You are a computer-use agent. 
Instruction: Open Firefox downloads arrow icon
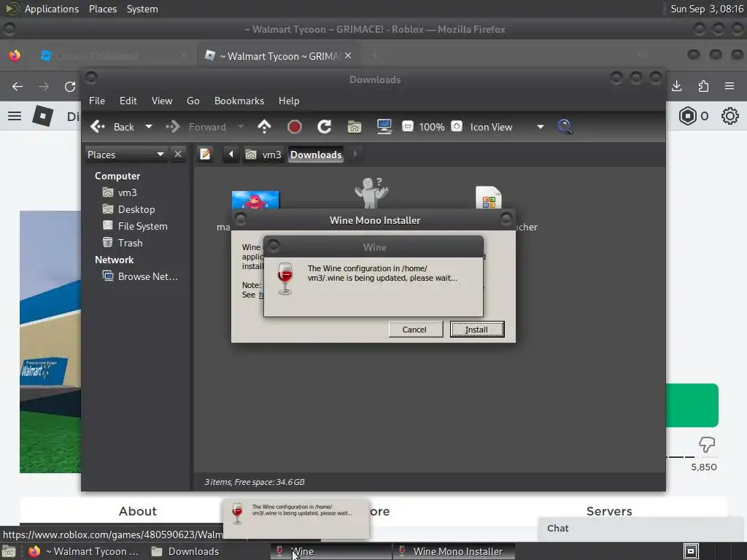tap(676, 86)
